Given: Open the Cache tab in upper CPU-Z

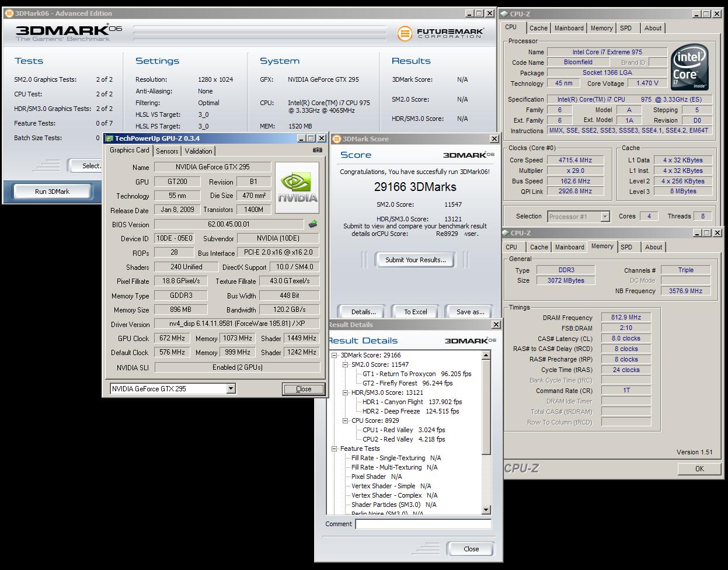Looking at the screenshot, I should coord(538,28).
